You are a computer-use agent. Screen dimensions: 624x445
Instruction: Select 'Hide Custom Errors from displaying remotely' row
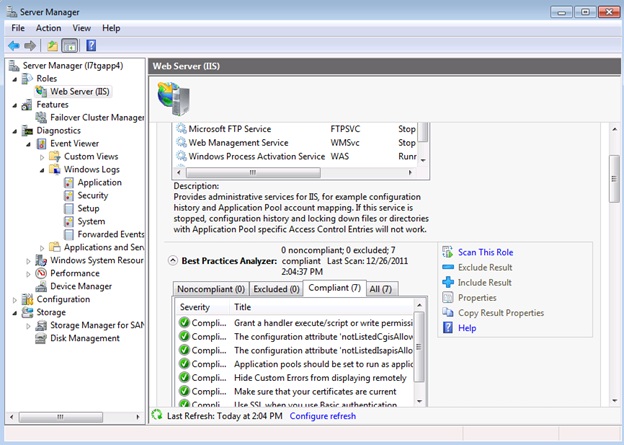click(x=295, y=378)
